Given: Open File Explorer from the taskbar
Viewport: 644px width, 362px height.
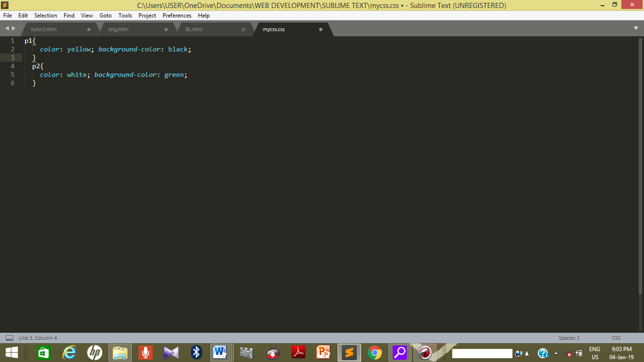Looking at the screenshot, I should pos(120,353).
